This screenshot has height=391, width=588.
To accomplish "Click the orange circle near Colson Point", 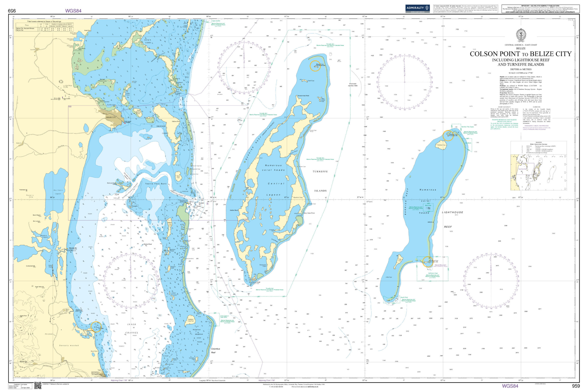I will [x=96, y=327].
